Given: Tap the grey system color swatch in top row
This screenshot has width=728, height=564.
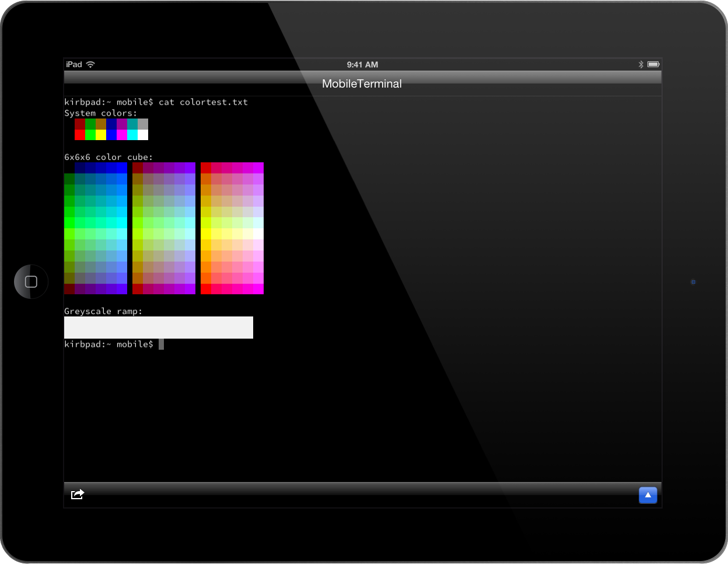Looking at the screenshot, I should (x=143, y=124).
